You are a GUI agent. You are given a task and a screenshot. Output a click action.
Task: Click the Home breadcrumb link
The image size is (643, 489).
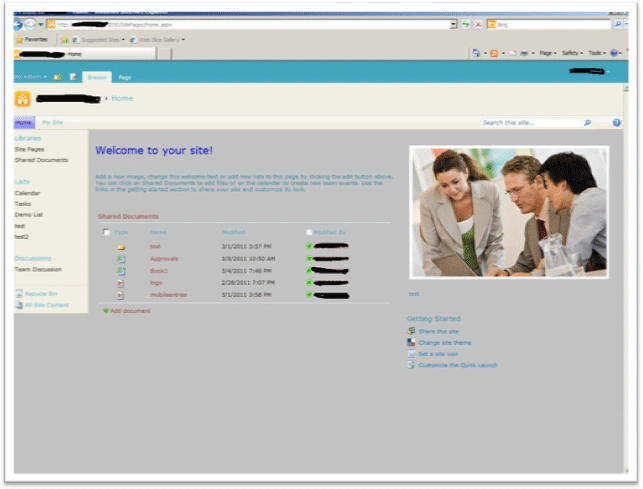pyautogui.click(x=122, y=98)
